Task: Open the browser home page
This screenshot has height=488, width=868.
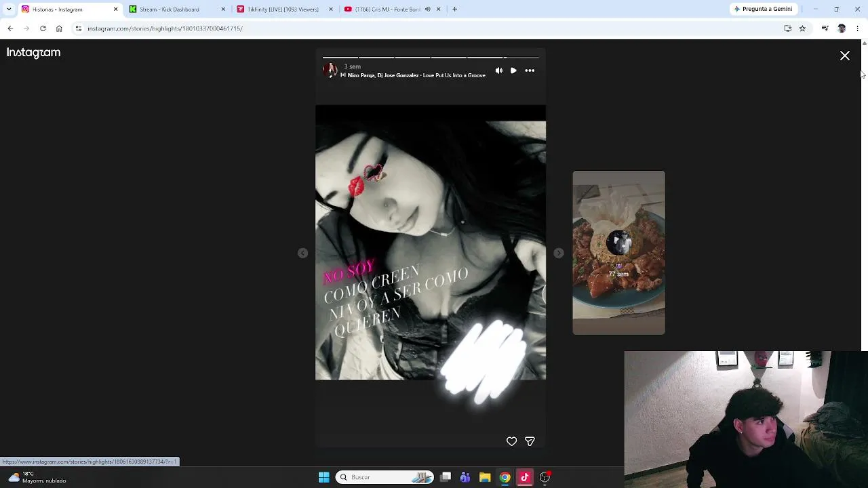Action: tap(59, 28)
